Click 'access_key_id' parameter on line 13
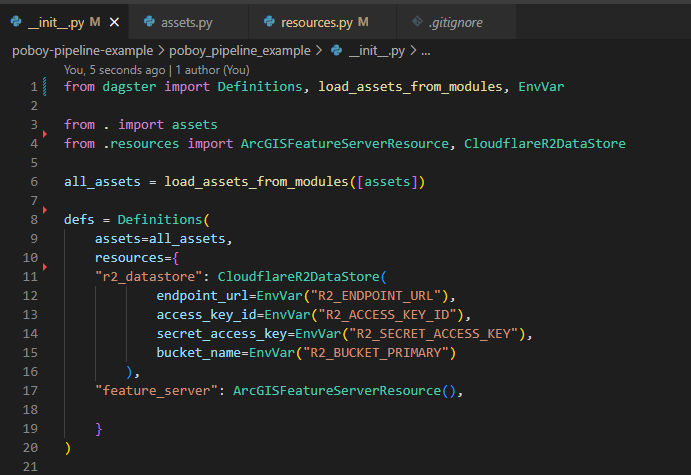 (206, 315)
